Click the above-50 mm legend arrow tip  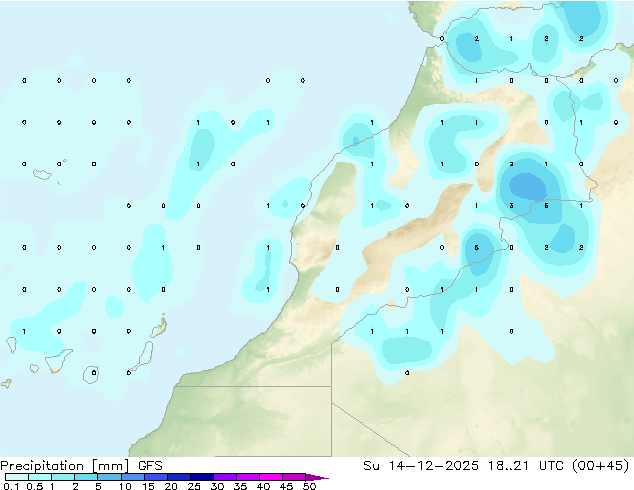click(x=317, y=477)
